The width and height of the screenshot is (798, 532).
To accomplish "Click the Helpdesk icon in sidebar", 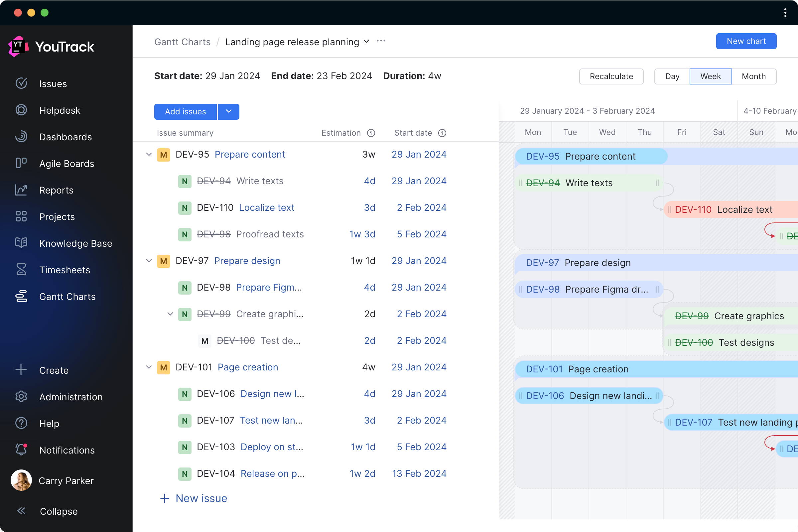I will click(x=21, y=110).
